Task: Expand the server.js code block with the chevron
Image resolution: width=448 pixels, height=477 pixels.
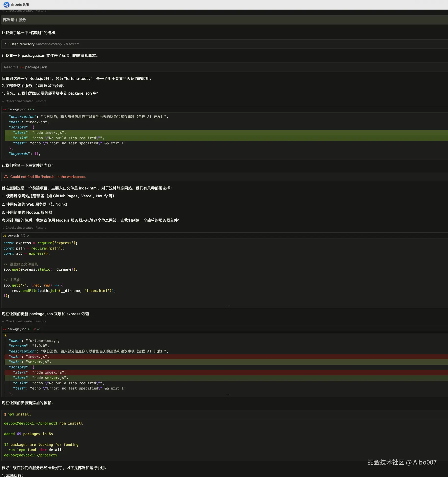Action: pos(228,306)
